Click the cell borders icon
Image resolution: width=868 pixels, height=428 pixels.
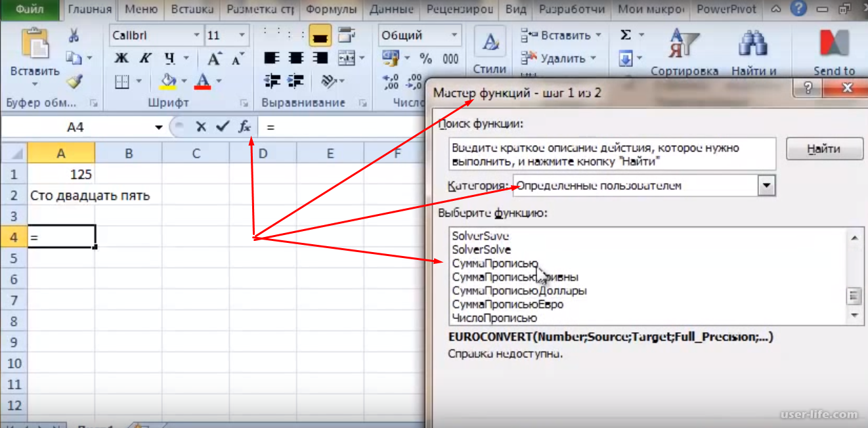coord(121,81)
